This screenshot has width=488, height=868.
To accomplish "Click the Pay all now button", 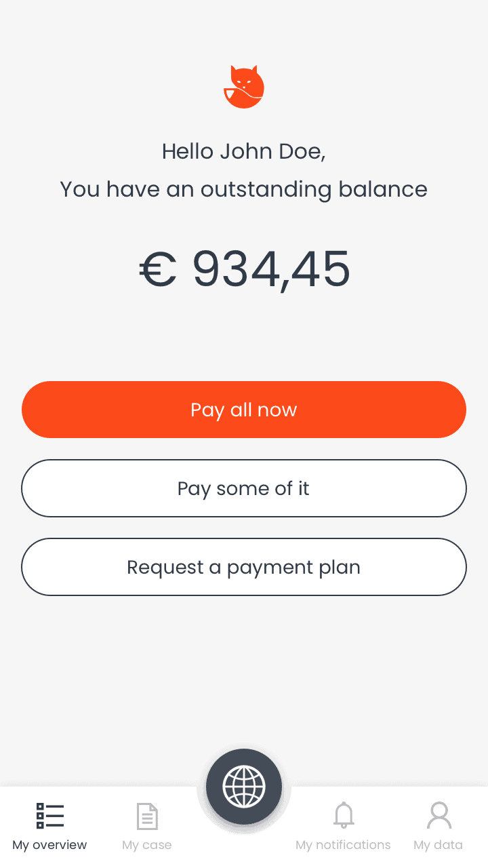I will click(x=244, y=410).
